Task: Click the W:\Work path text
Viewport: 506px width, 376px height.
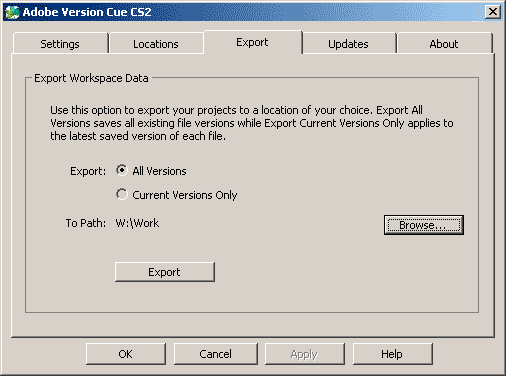Action: (137, 223)
